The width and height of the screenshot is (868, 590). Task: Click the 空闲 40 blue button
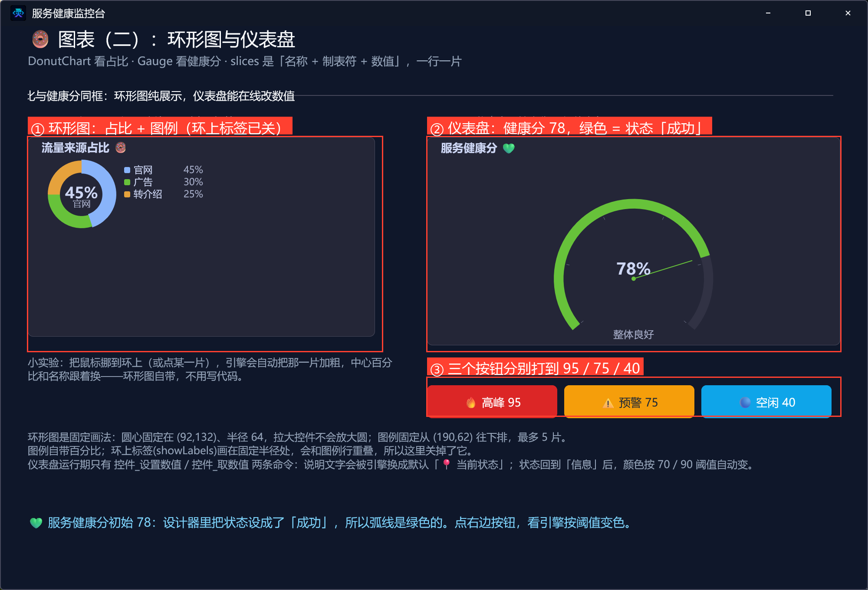(x=766, y=402)
